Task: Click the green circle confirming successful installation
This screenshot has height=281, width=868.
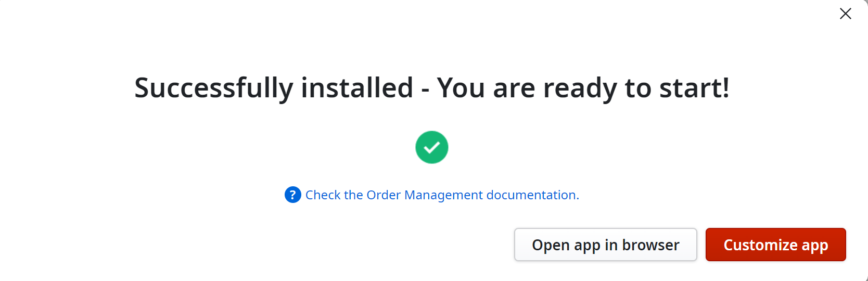Action: (432, 147)
